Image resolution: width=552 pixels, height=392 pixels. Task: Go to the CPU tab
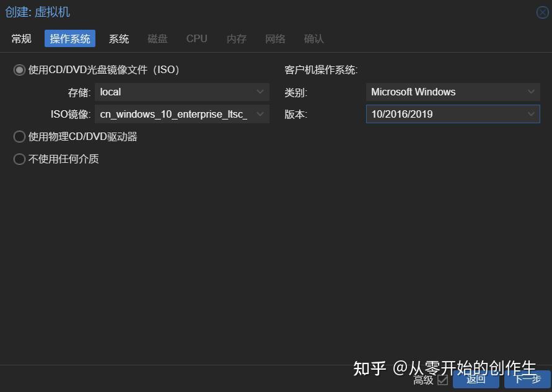click(x=196, y=38)
